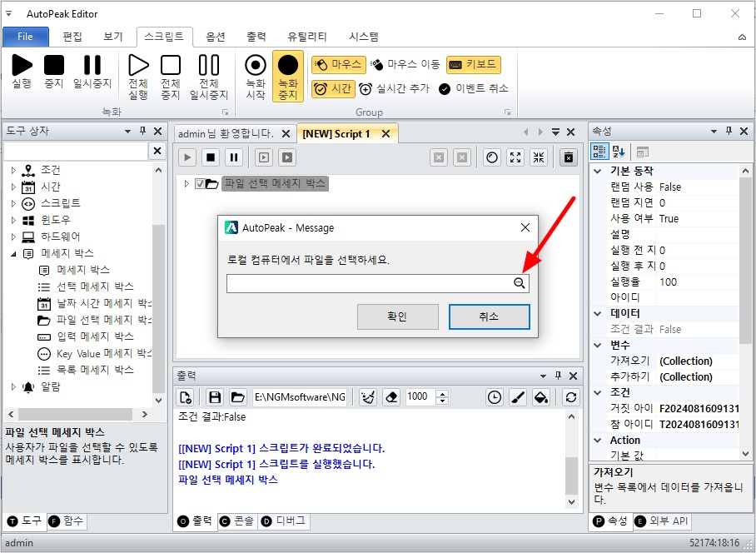Switch to the 콘솔 bottom tab
The image size is (756, 553).
coord(237,521)
